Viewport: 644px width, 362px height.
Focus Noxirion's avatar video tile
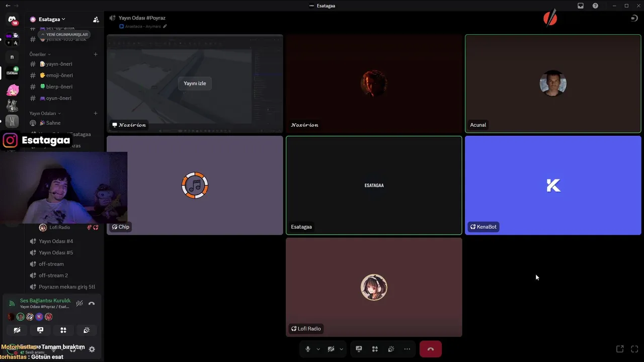(x=374, y=83)
